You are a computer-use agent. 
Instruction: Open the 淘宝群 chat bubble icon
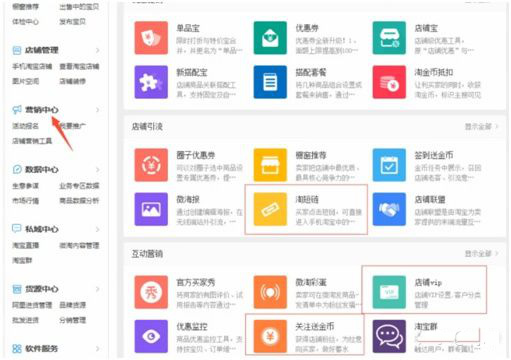point(389,336)
